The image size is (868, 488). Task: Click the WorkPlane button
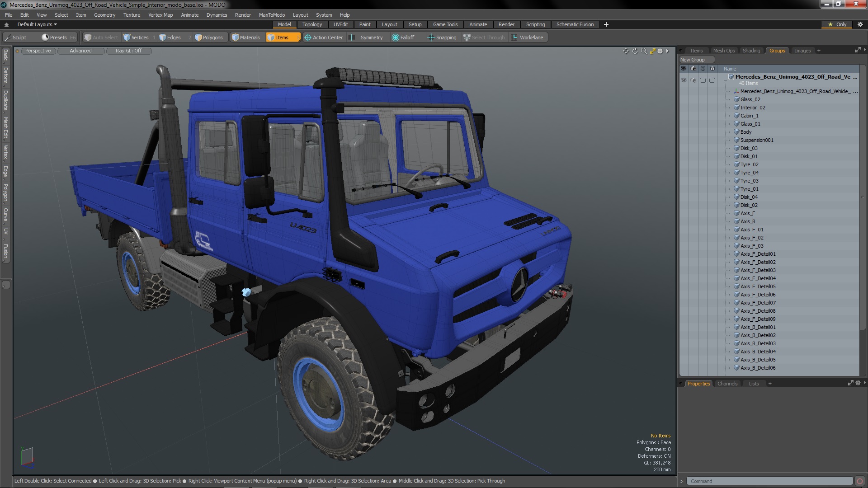[x=527, y=38]
